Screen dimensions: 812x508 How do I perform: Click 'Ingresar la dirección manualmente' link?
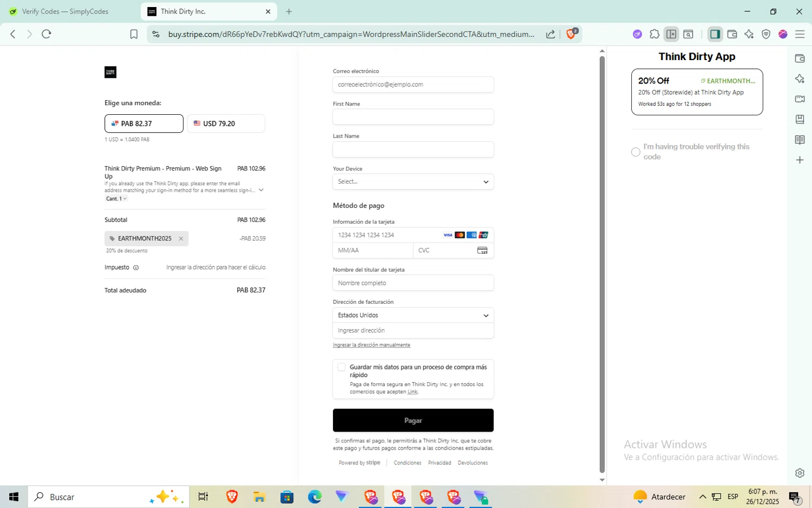[x=371, y=345]
